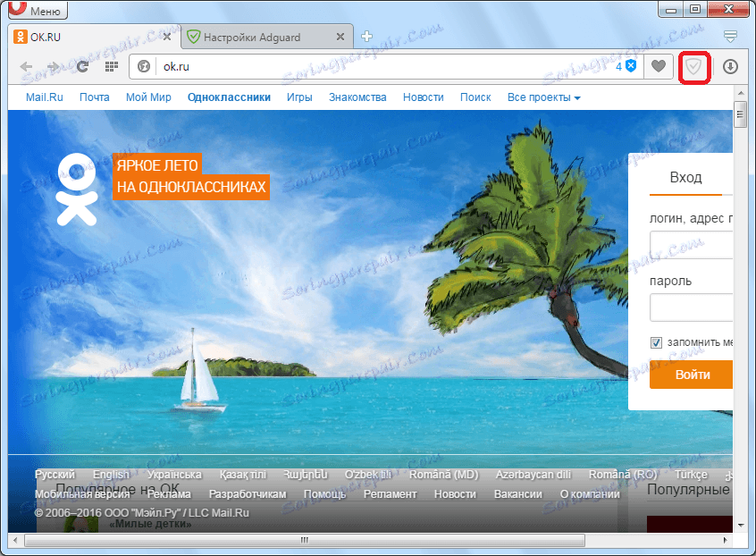The width and height of the screenshot is (756, 556).
Task: Switch to the Настройки Adguard tab
Action: click(267, 38)
